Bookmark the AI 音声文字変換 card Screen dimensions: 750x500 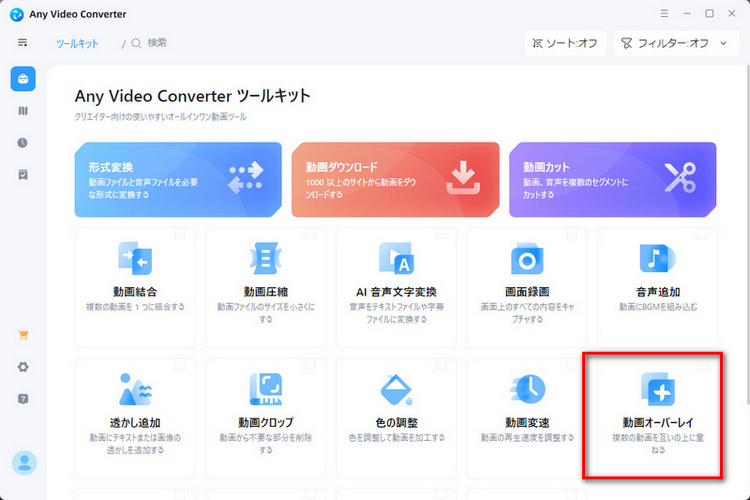441,234
